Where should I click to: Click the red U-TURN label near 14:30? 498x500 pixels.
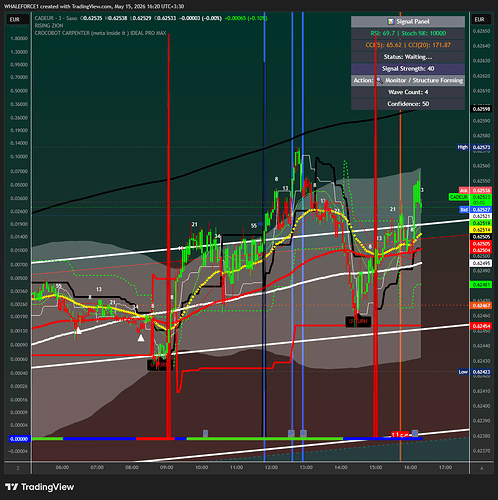pos(358,321)
